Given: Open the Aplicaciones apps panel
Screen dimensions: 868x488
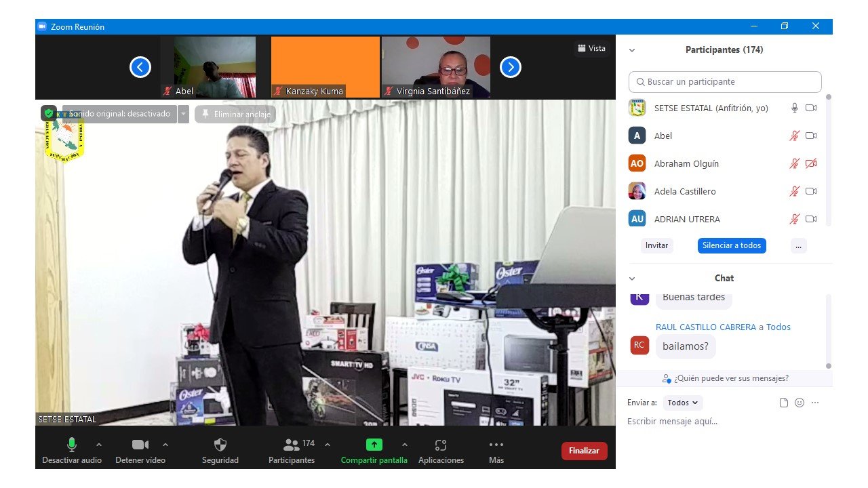Looking at the screenshot, I should (x=441, y=451).
